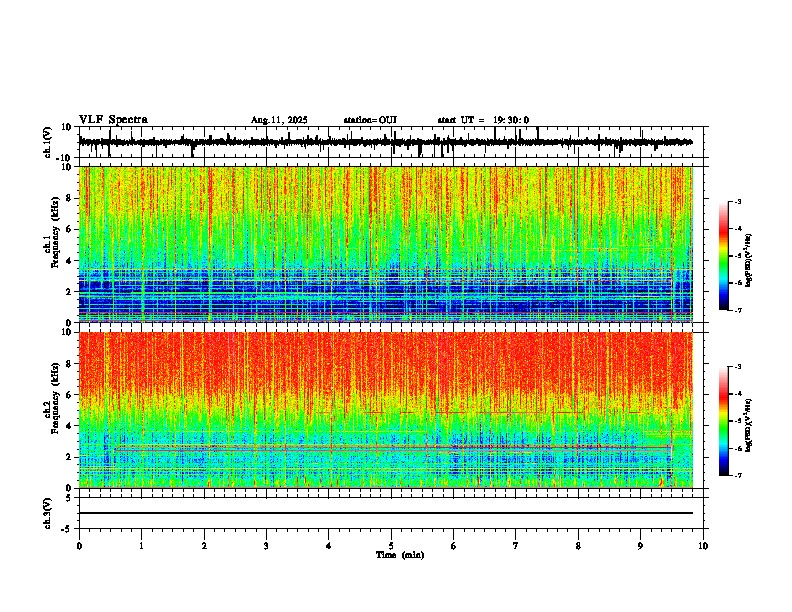Screen dimensions: 792x612
Task: Click the ch.1 "Frequency (kHz)" axis label
Action: tap(55, 232)
